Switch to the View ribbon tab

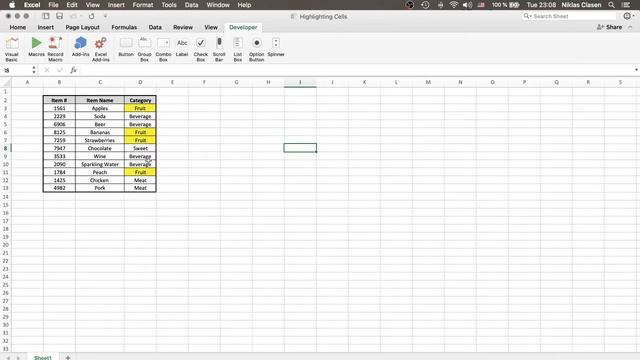coord(211,27)
